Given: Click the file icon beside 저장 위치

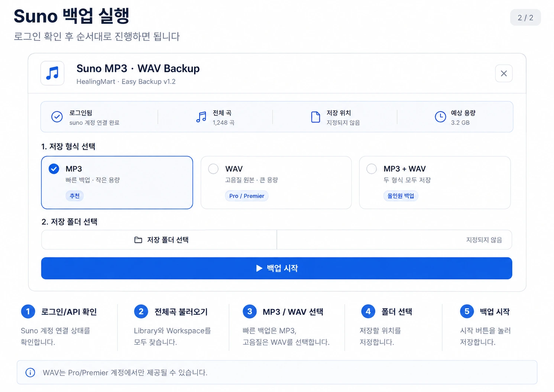Looking at the screenshot, I should click(315, 117).
